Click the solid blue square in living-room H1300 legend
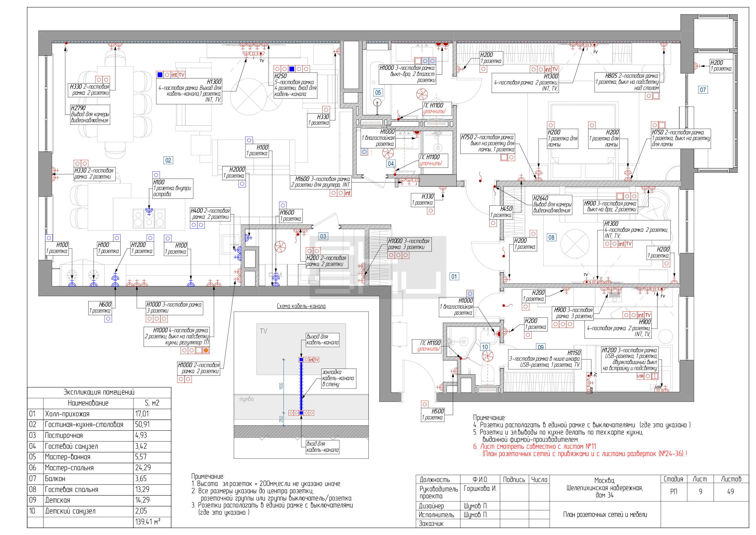The image size is (756, 535). 160,75
